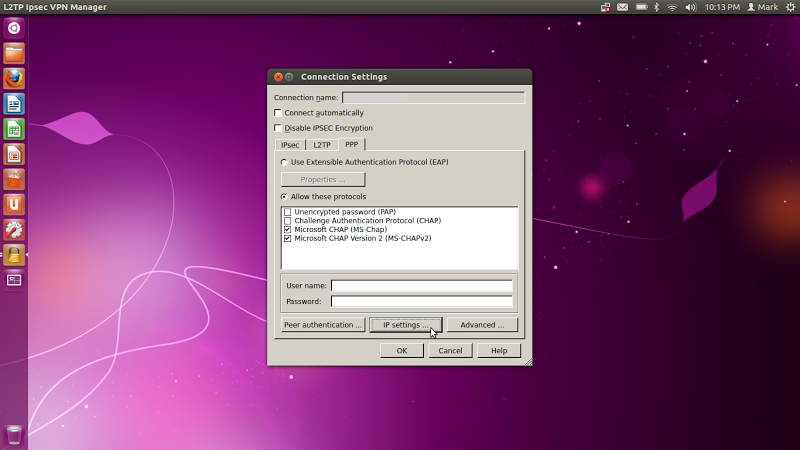The image size is (800, 450).
Task: Open the workspace switcher launcher icon
Action: click(14, 280)
